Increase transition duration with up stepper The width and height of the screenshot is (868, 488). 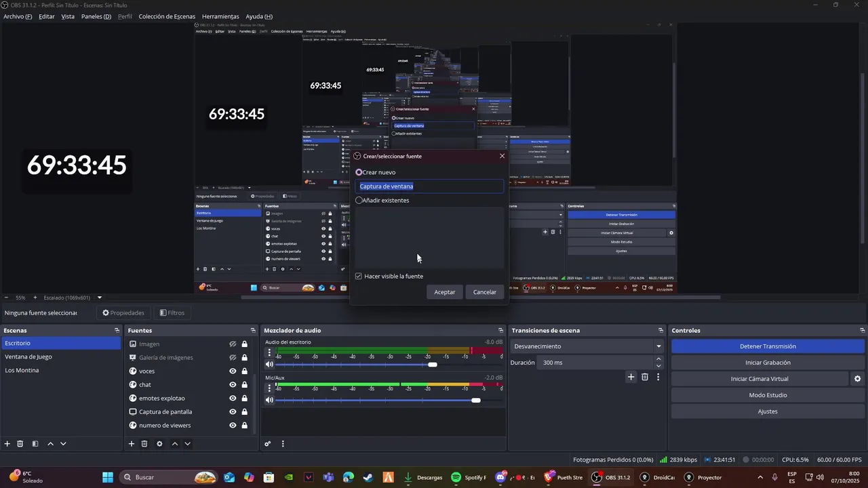(x=658, y=359)
